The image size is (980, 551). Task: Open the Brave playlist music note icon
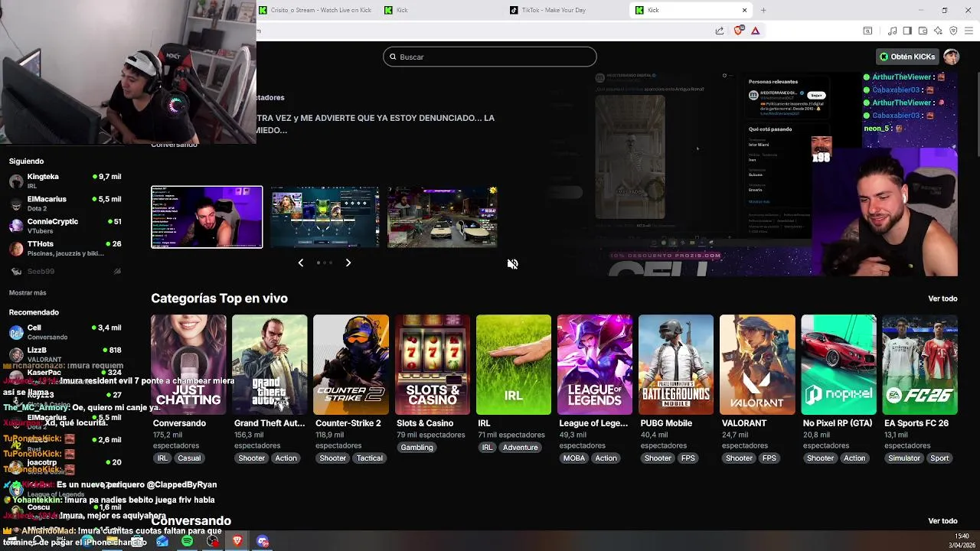tap(892, 31)
